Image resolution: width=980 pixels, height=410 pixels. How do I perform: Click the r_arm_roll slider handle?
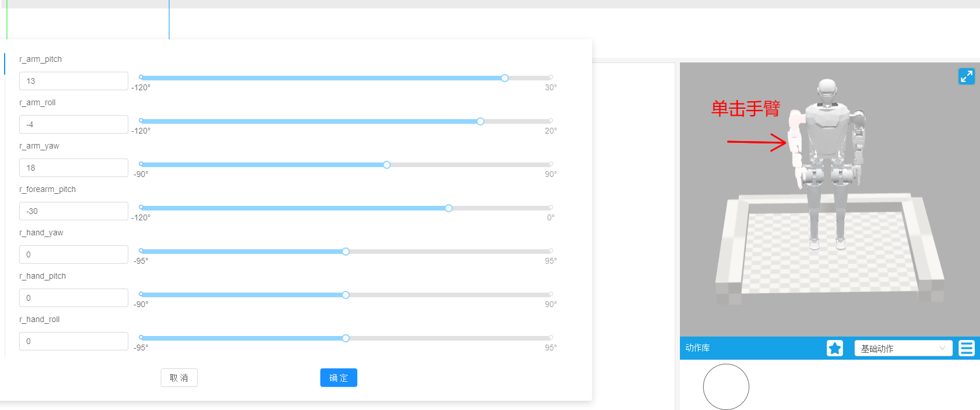click(480, 121)
